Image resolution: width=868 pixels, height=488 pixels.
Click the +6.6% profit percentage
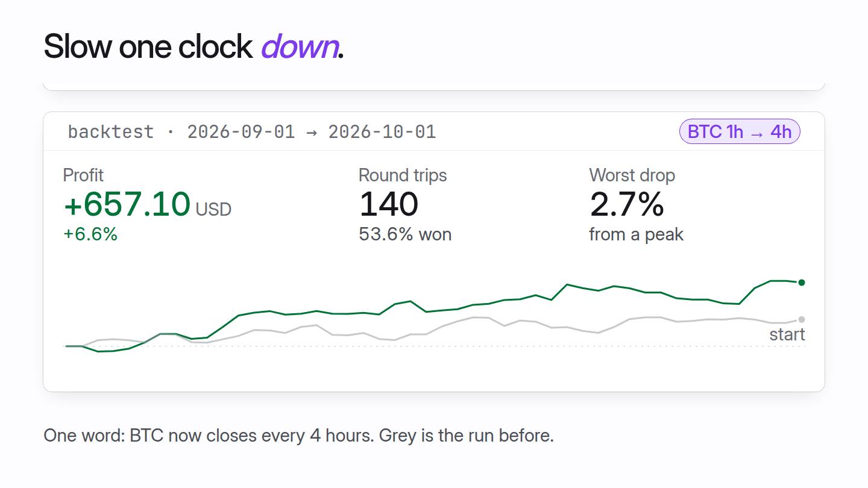pos(90,234)
